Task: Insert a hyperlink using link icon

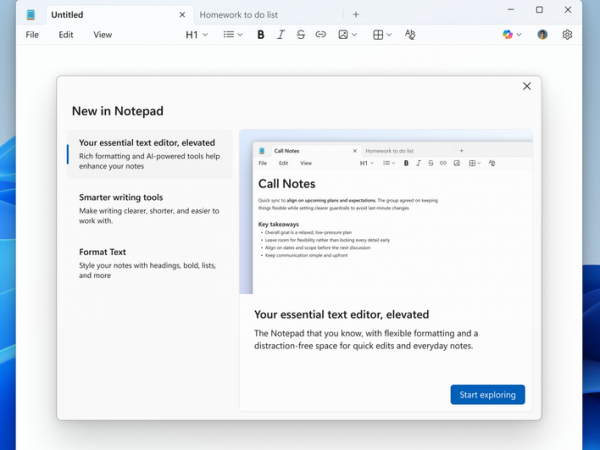Action: point(321,35)
